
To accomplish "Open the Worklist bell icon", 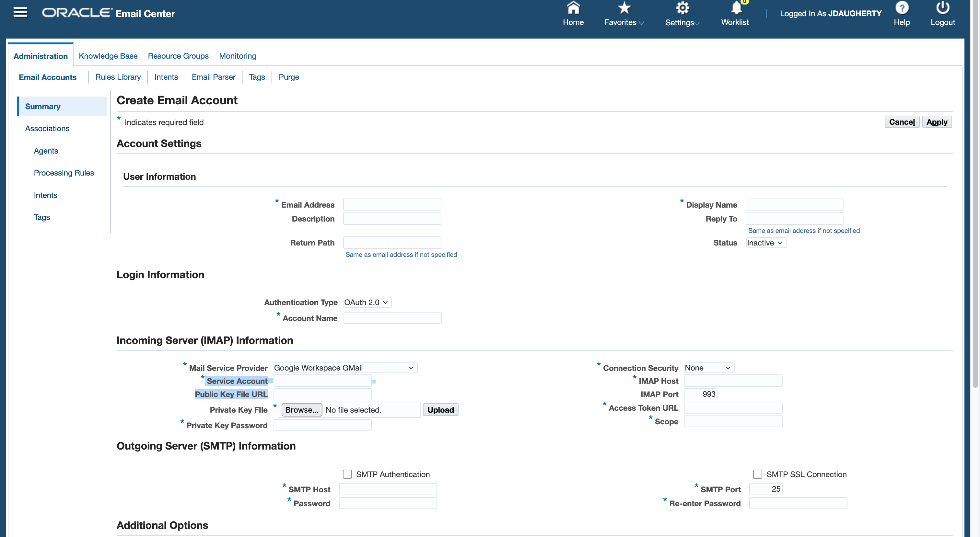I will 736,8.
